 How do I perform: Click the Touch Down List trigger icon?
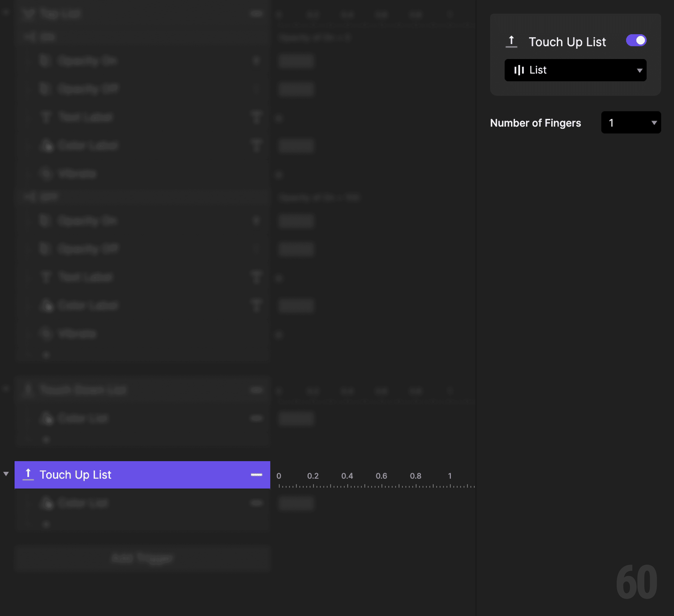coord(28,390)
